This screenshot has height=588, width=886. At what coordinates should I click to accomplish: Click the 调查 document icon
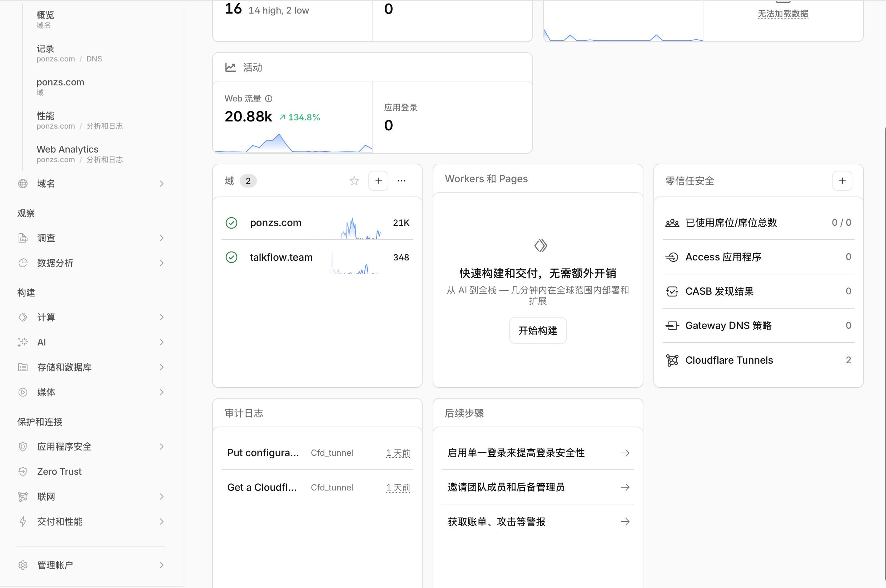click(23, 238)
